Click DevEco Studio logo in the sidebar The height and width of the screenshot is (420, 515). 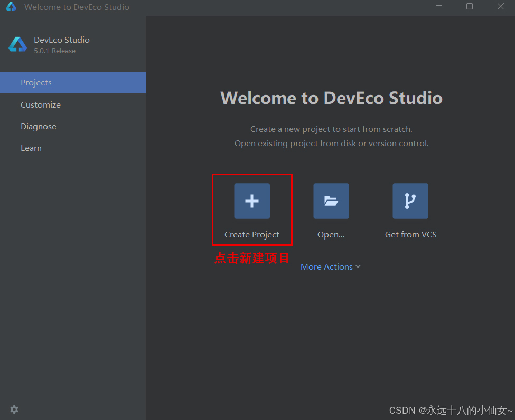tap(18, 45)
